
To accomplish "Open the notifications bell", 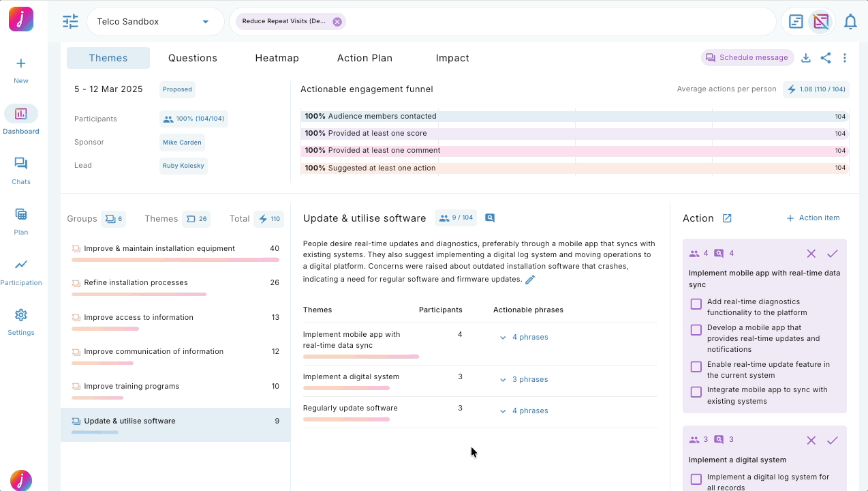I will tap(850, 22).
